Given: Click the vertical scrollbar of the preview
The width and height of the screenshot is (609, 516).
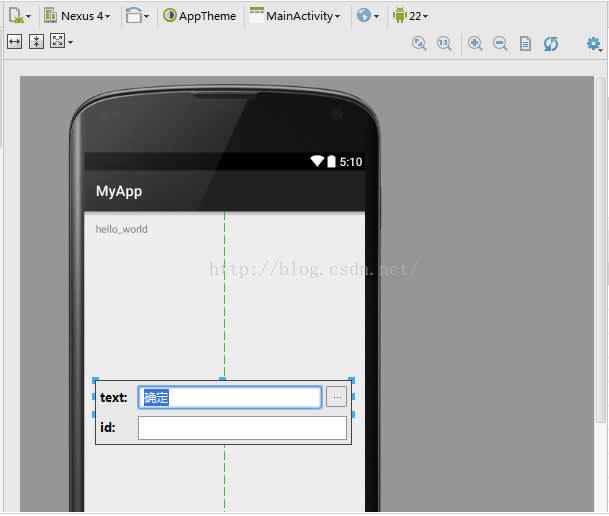Looking at the screenshot, I should click(x=600, y=248).
